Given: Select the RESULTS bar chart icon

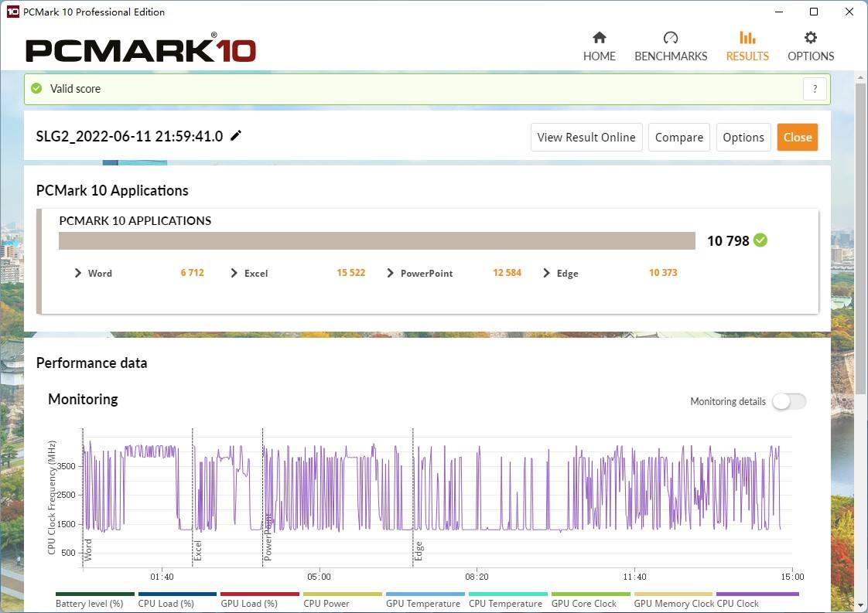Looking at the screenshot, I should (747, 37).
